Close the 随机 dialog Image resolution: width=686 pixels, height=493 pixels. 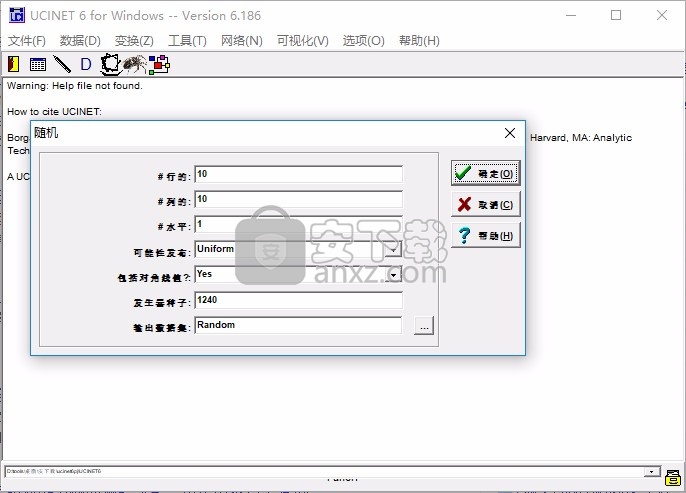pos(510,133)
